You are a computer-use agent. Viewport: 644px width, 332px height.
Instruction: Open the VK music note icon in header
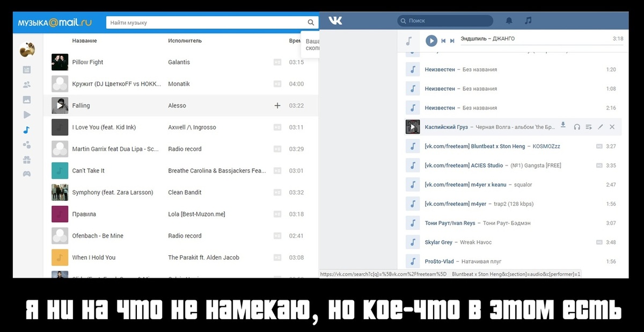coord(528,20)
